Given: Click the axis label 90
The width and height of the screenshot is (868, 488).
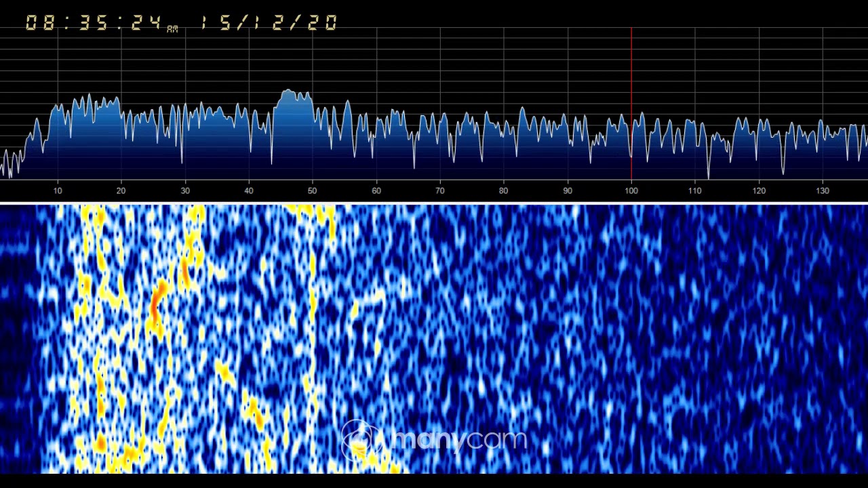Looking at the screenshot, I should point(568,191).
